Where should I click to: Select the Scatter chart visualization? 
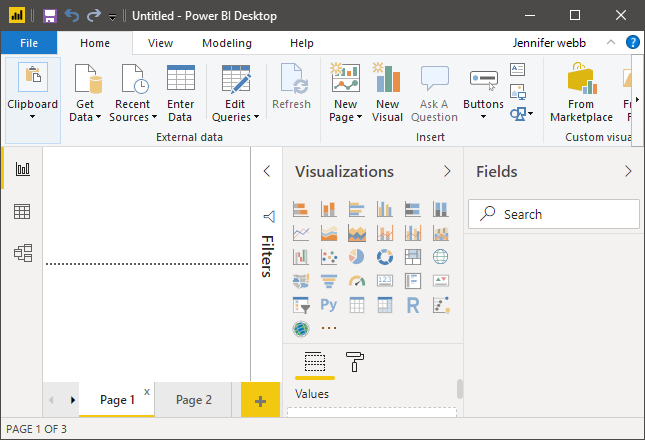pos(329,257)
